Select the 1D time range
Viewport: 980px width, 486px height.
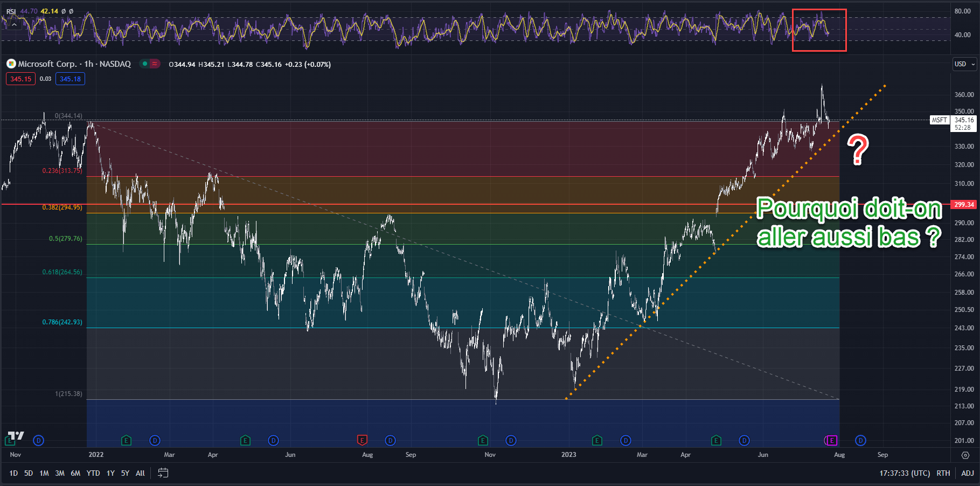(13, 473)
